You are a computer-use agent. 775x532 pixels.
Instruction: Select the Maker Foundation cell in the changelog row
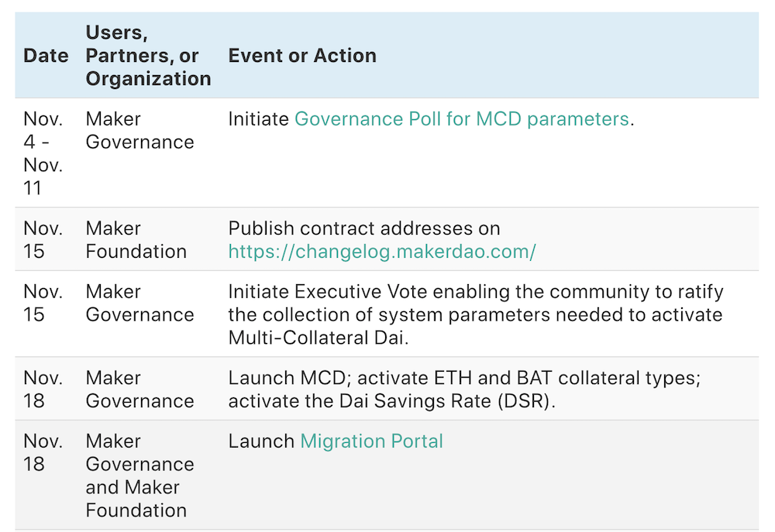(x=136, y=240)
